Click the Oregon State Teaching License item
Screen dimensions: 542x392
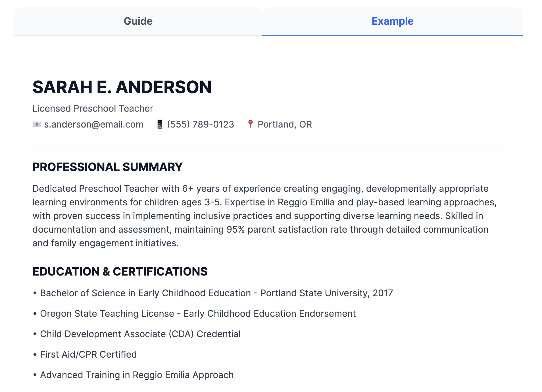coord(198,314)
